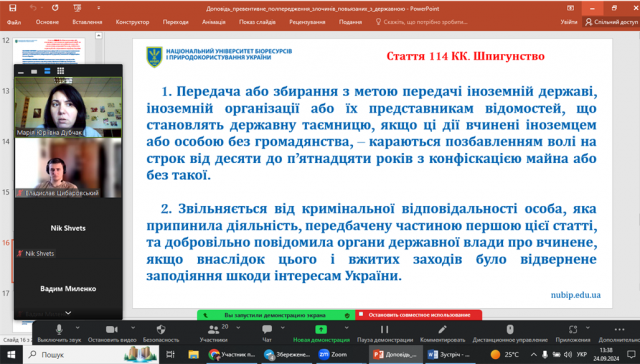640x364 pixels.
Task: Click 'Остановить совместное использование' stop button
Action: click(x=419, y=315)
